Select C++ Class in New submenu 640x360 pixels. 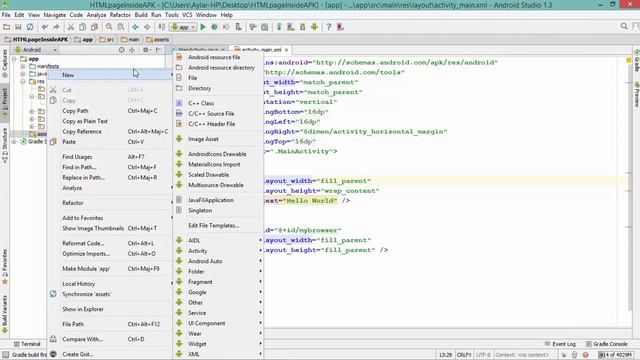click(x=219, y=103)
